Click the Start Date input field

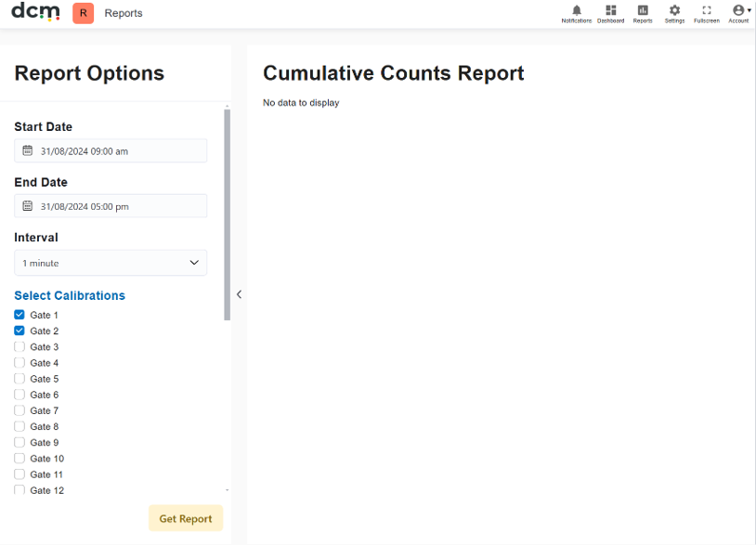[111, 150]
